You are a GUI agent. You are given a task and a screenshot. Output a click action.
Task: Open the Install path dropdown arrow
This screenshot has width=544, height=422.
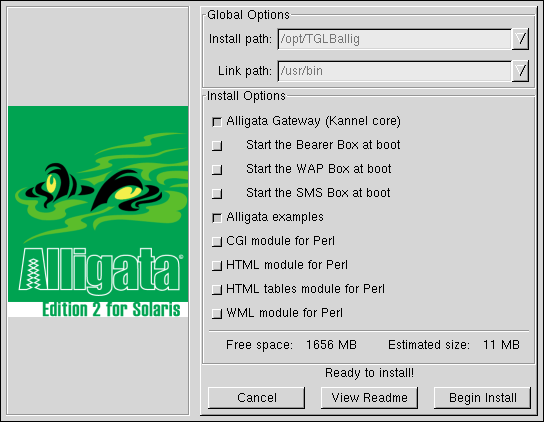coord(520,39)
